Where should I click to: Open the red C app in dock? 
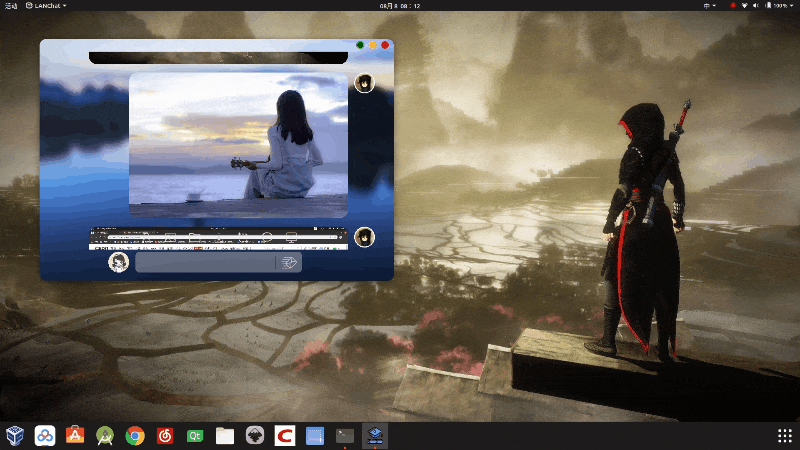(x=285, y=436)
